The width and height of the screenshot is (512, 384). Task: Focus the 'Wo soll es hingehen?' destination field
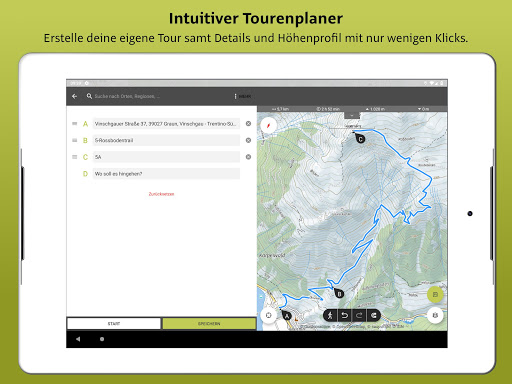point(166,174)
